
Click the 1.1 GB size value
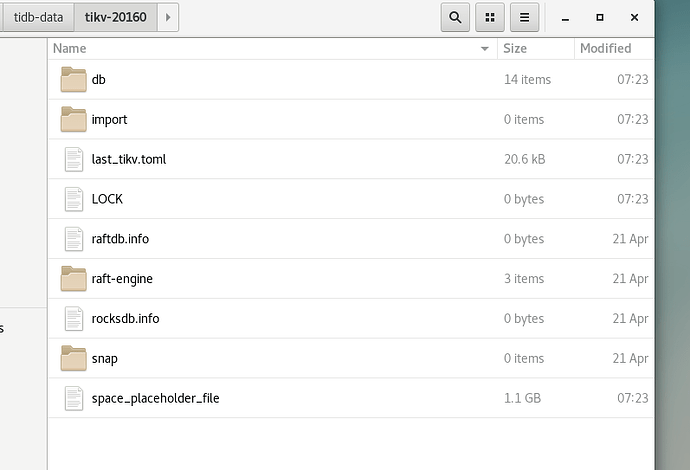click(522, 398)
